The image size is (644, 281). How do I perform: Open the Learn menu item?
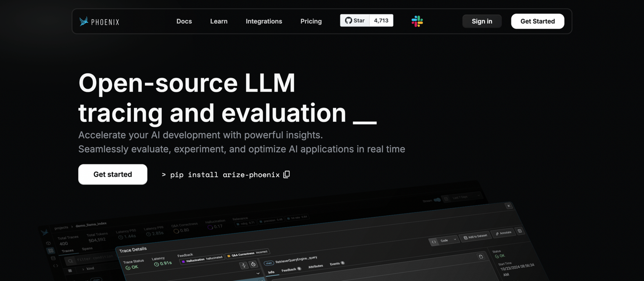(x=219, y=21)
